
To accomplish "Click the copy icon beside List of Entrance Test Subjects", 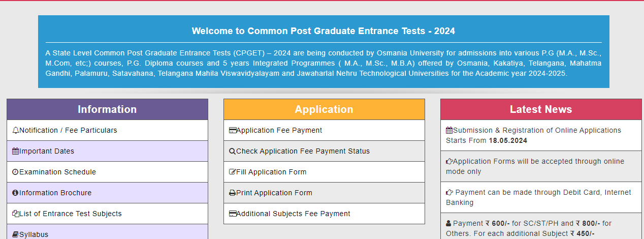I will (x=16, y=214).
